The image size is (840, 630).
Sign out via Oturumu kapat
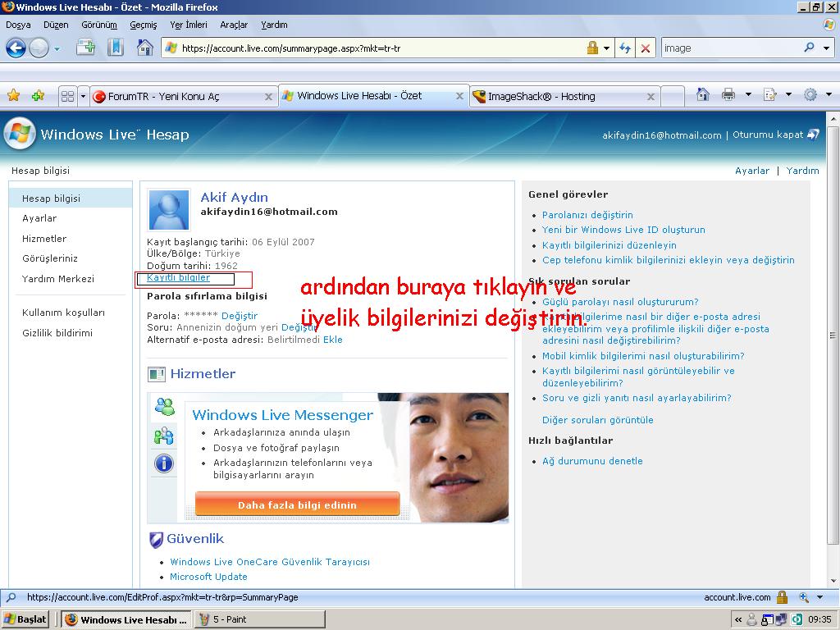[x=768, y=135]
